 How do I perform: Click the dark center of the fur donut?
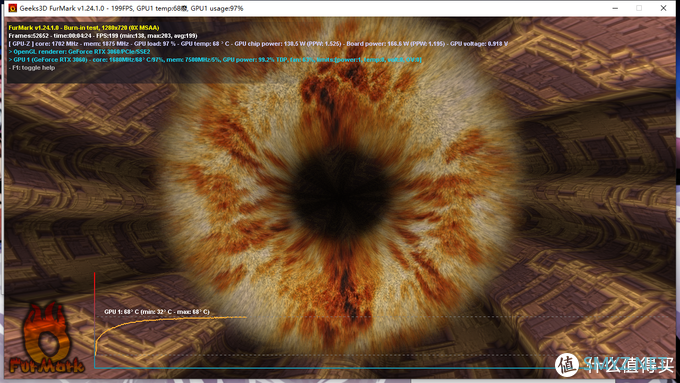(x=340, y=192)
